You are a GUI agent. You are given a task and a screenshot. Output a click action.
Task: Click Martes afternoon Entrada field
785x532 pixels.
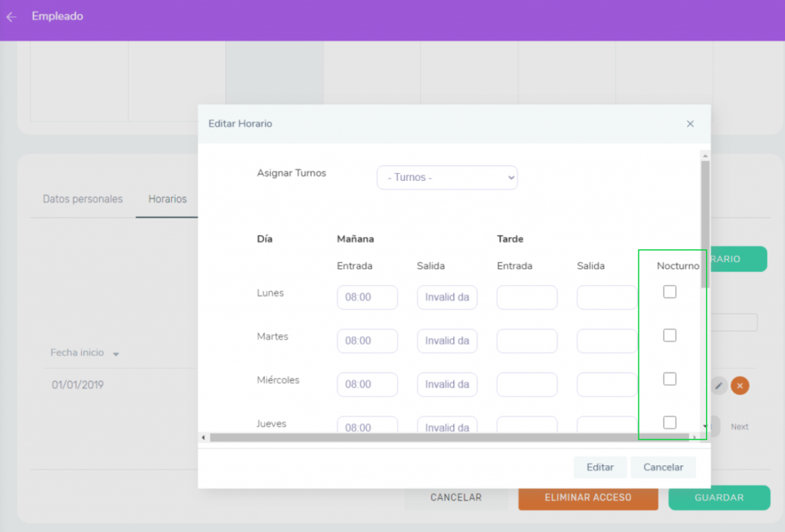pyautogui.click(x=527, y=341)
